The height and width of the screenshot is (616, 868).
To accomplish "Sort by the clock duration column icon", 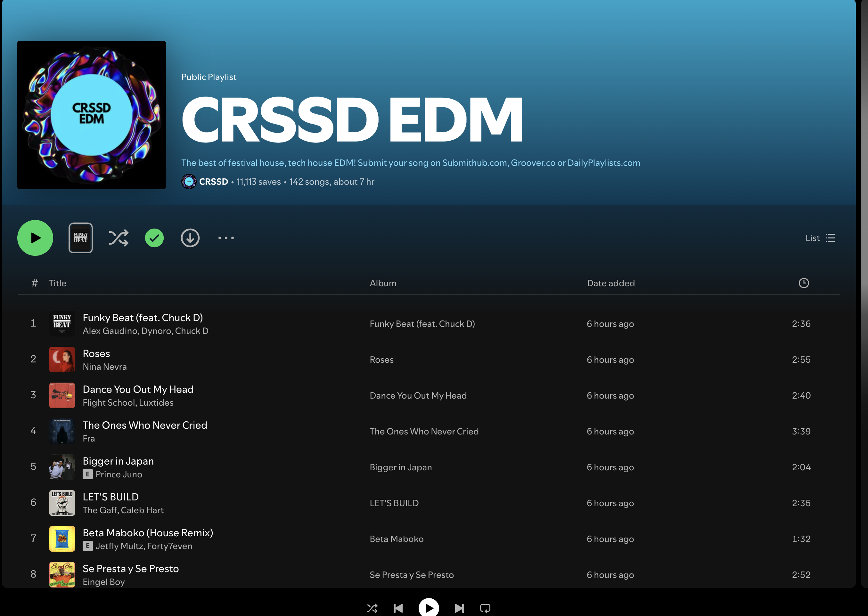I will 804,283.
